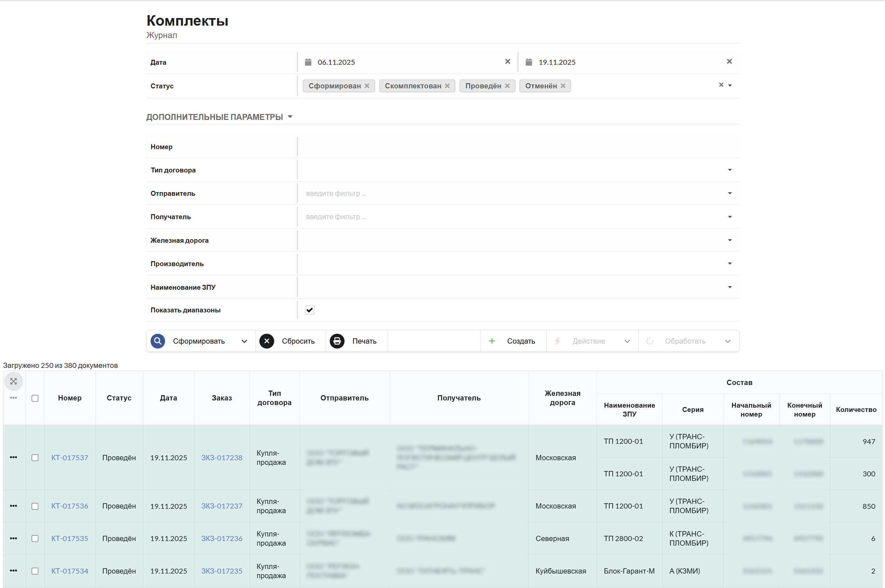The image size is (885, 588).
Task: Open document КТ-017536 link
Action: [70, 506]
